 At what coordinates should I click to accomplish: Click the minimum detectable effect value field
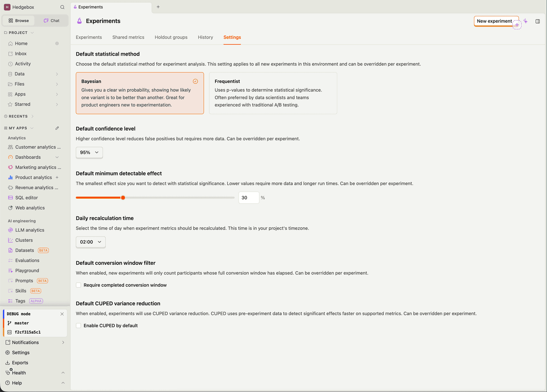(x=249, y=198)
